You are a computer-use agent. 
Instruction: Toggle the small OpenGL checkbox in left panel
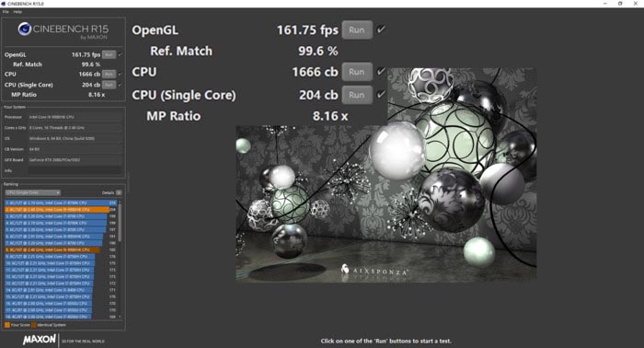pyautogui.click(x=120, y=54)
